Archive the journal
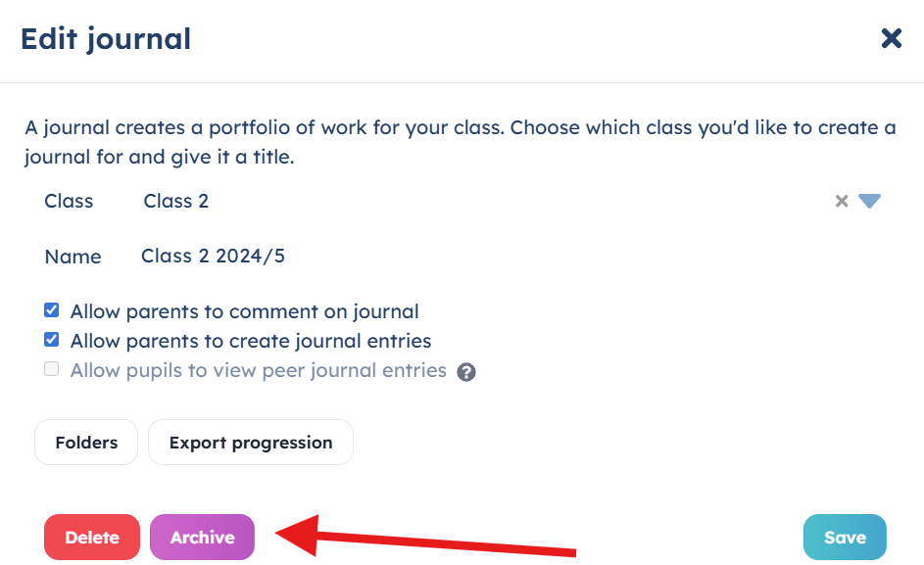The width and height of the screenshot is (924, 565). click(x=202, y=537)
